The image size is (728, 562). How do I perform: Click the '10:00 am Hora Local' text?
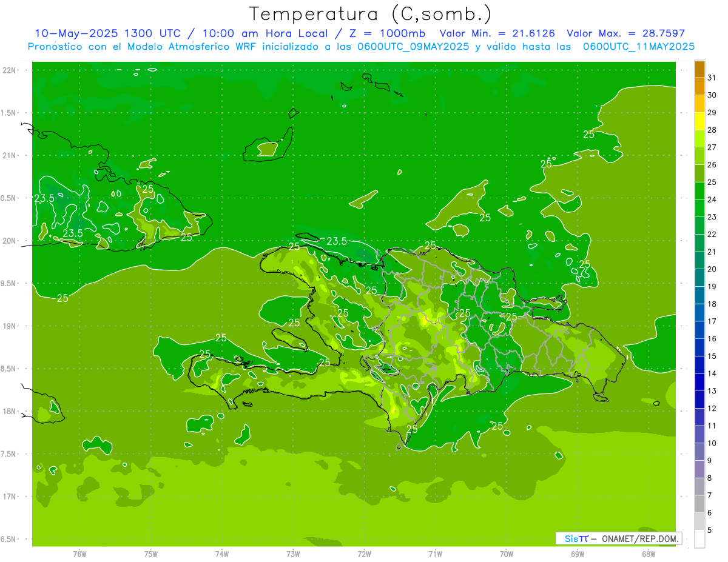pyautogui.click(x=266, y=33)
